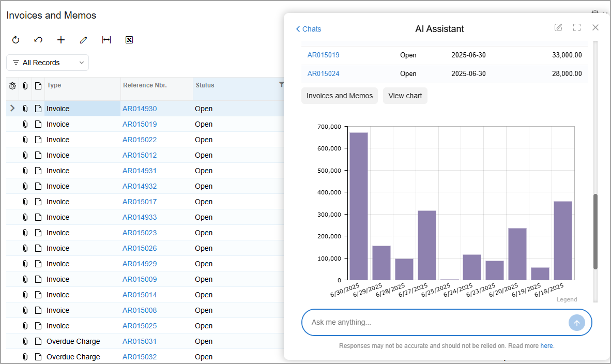
Task: Open the Status column filter funnel
Action: (x=281, y=85)
